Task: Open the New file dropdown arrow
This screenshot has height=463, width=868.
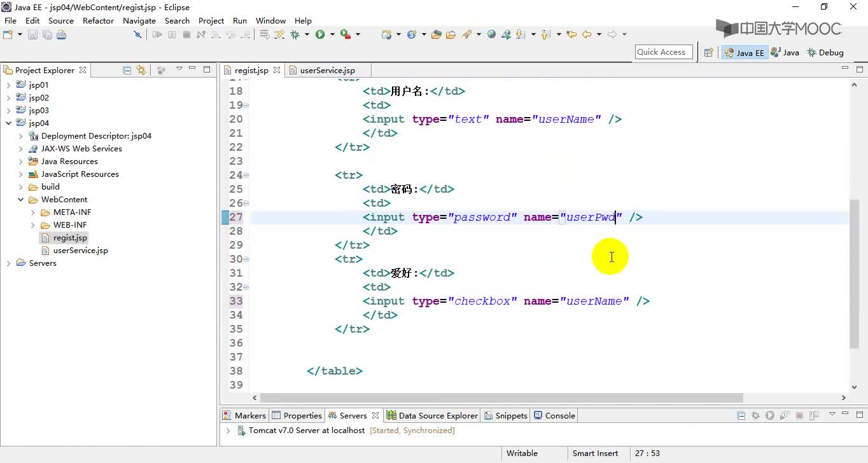Action: pyautogui.click(x=20, y=34)
